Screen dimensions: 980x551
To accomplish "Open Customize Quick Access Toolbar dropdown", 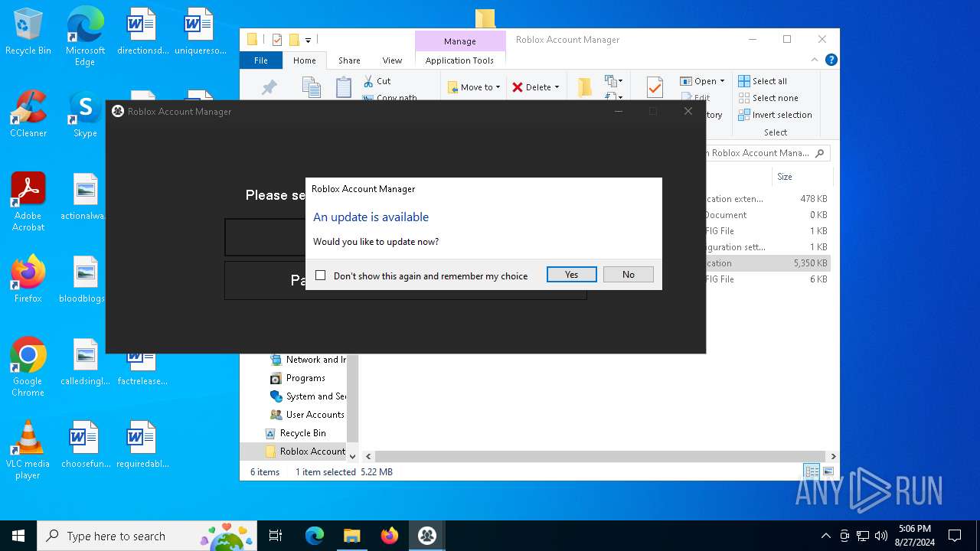I will coord(308,40).
